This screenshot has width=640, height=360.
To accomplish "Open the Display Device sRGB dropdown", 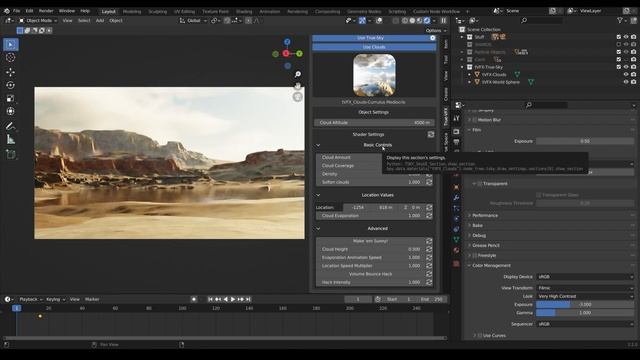I will tap(585, 277).
